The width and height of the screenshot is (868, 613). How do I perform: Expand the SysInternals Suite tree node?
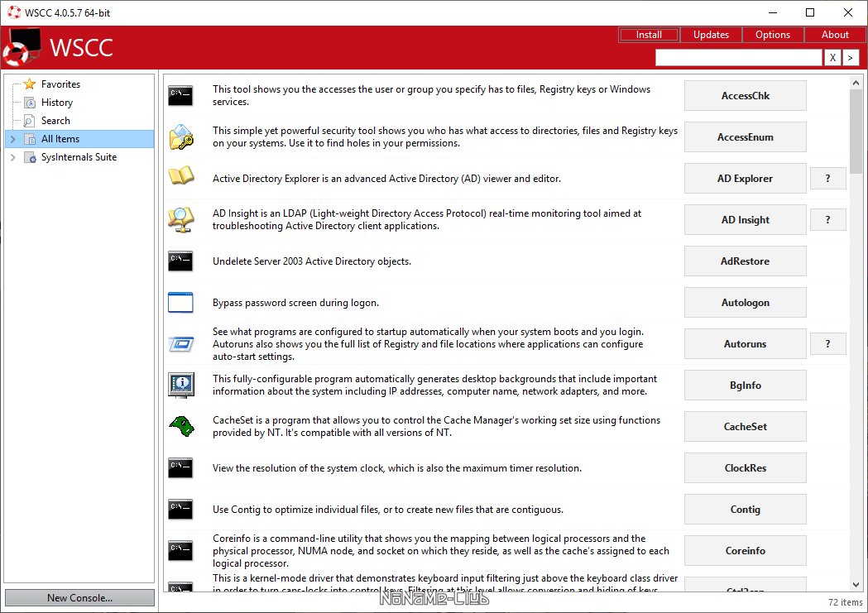pyautogui.click(x=12, y=157)
